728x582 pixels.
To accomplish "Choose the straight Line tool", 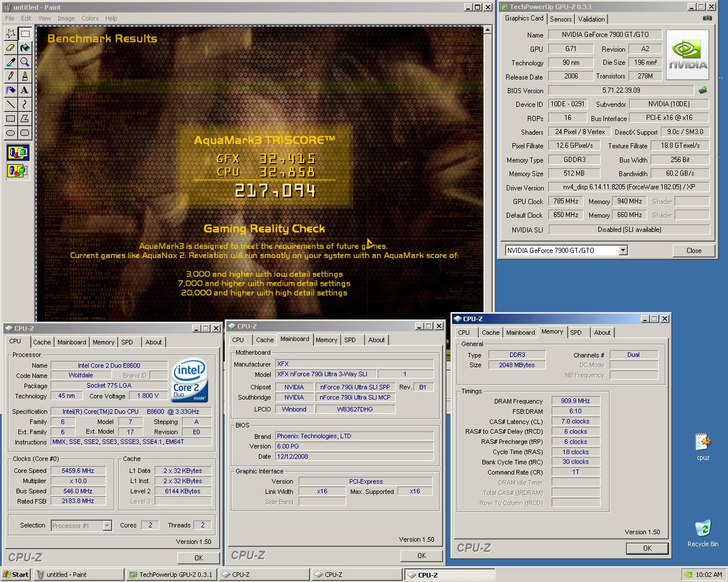I will click(x=10, y=104).
